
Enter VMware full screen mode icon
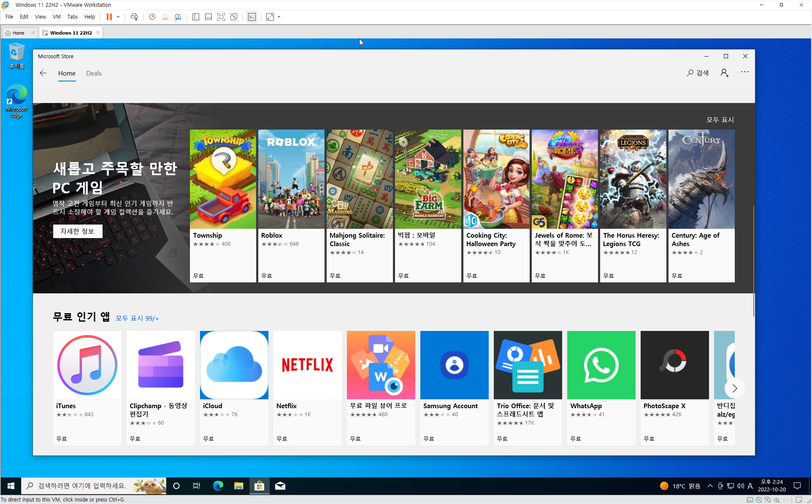click(221, 17)
